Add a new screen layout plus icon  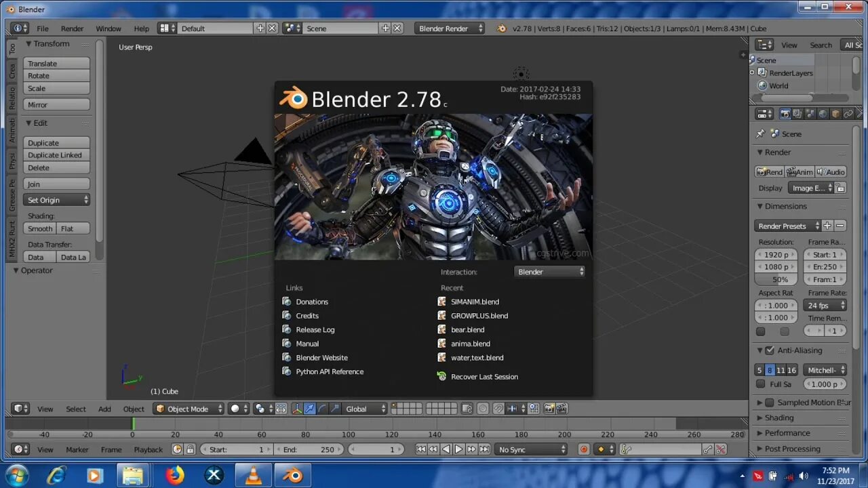(x=260, y=28)
